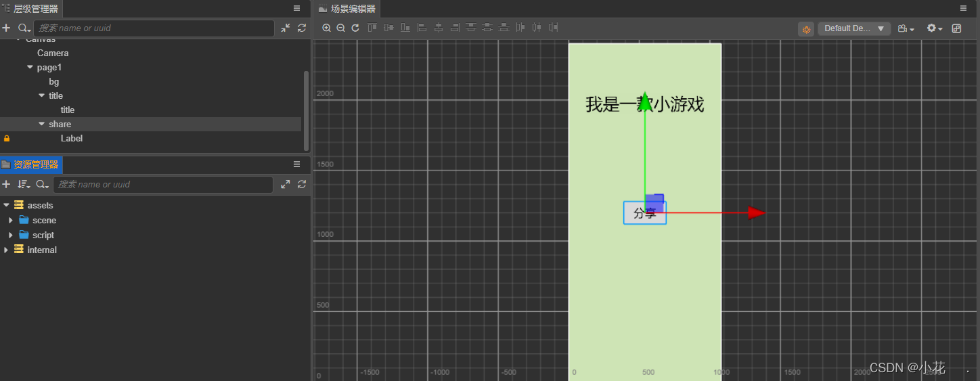Select the script folder
This screenshot has width=980, height=381.
pos(43,235)
